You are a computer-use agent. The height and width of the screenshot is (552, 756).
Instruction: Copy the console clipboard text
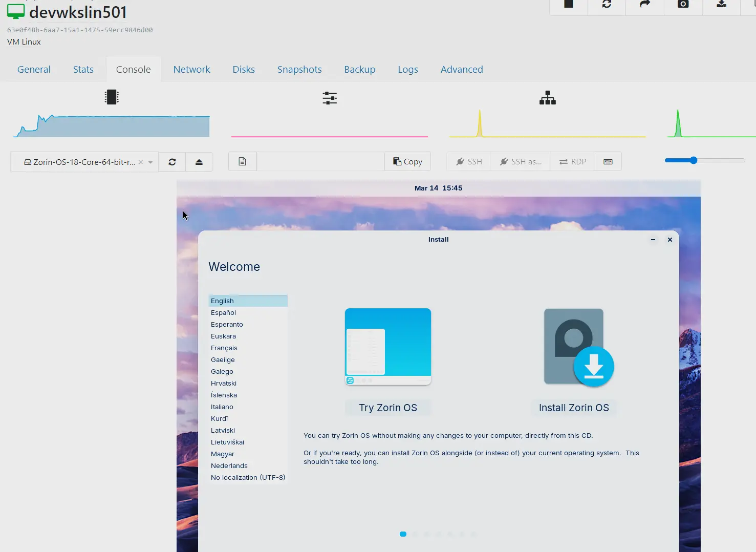(407, 161)
